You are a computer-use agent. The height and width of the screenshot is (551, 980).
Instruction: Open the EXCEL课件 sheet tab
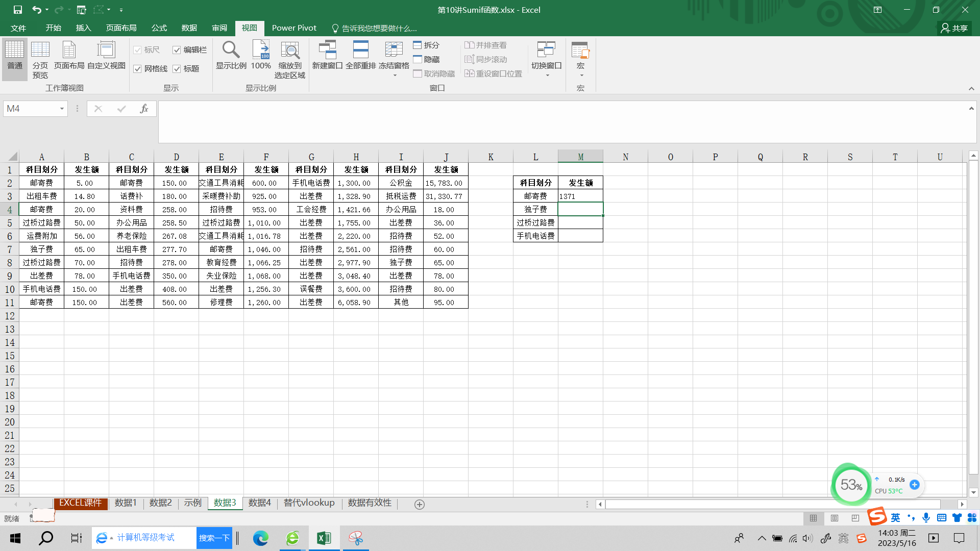tap(81, 503)
